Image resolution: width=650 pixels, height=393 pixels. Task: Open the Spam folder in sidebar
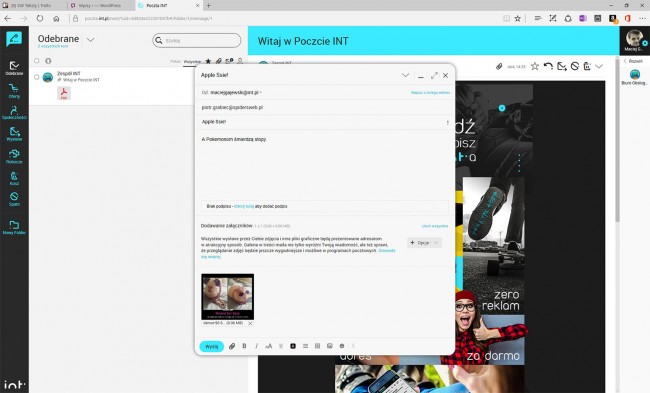coord(14,199)
